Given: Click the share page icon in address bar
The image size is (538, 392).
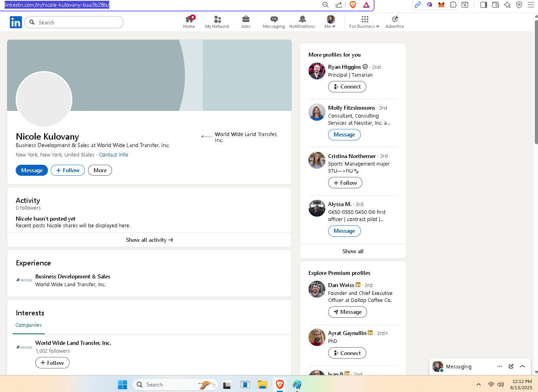Looking at the screenshot, I should (x=339, y=5).
